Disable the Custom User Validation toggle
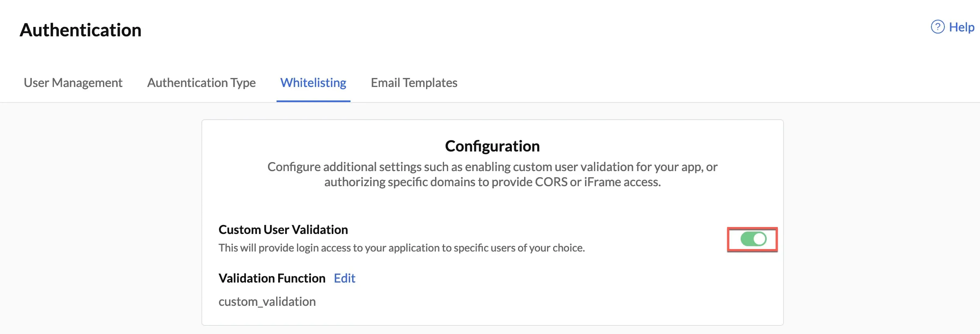Screen dimensions: 980x334 [x=753, y=239]
